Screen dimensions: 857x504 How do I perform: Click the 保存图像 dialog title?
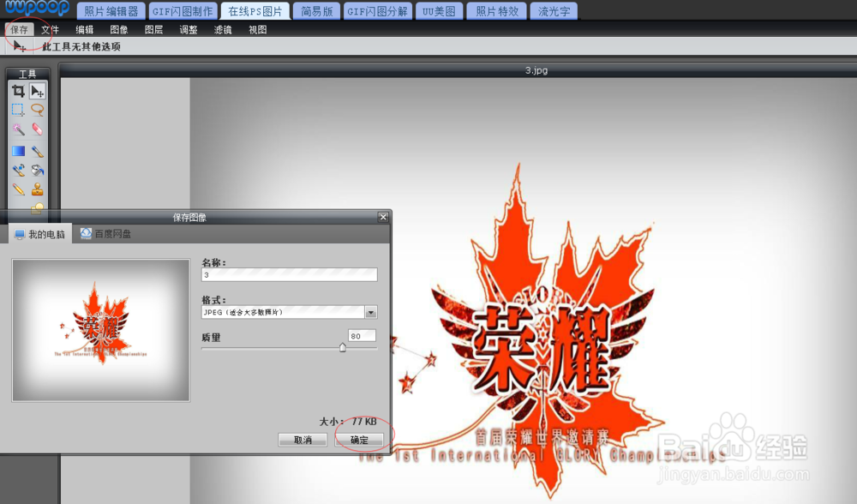[189, 217]
